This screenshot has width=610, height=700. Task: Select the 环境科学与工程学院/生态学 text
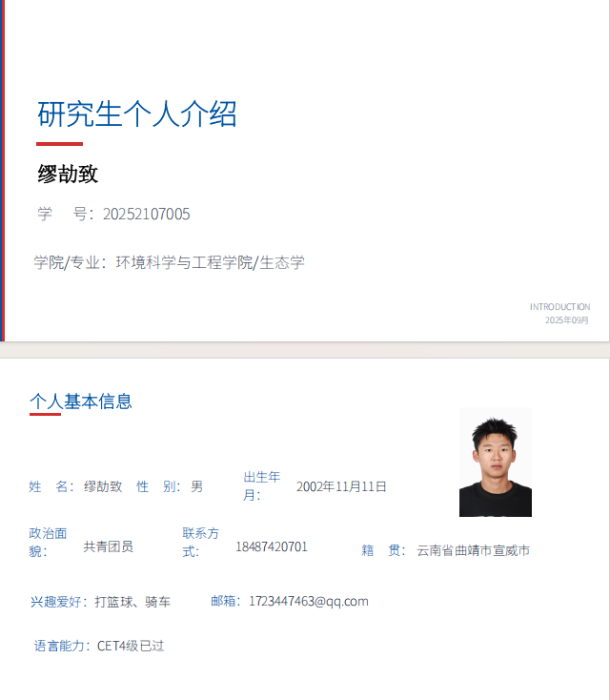tap(210, 262)
